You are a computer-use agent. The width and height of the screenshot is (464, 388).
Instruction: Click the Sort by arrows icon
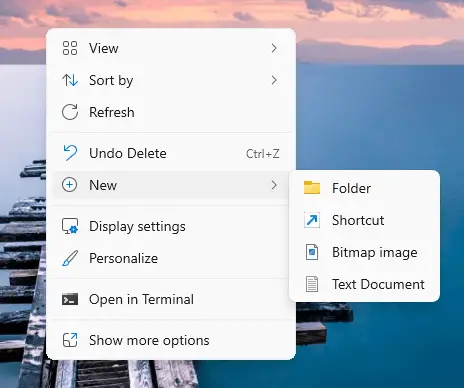pos(70,80)
